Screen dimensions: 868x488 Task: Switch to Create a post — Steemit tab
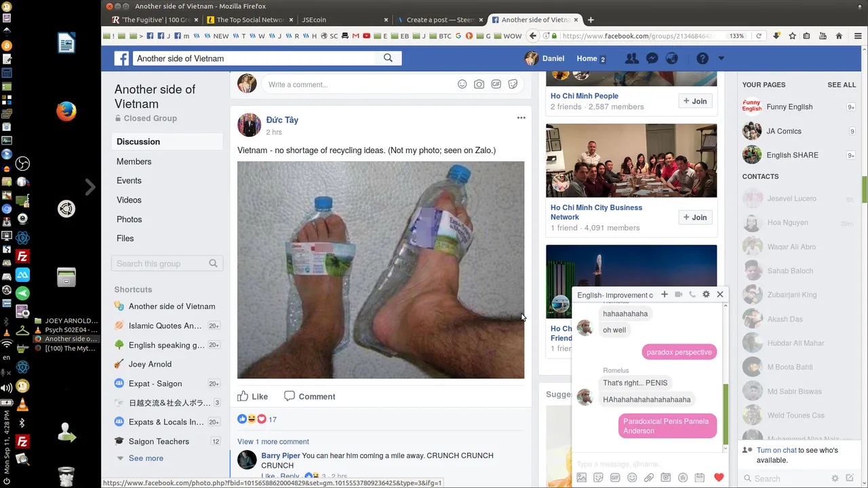[441, 20]
